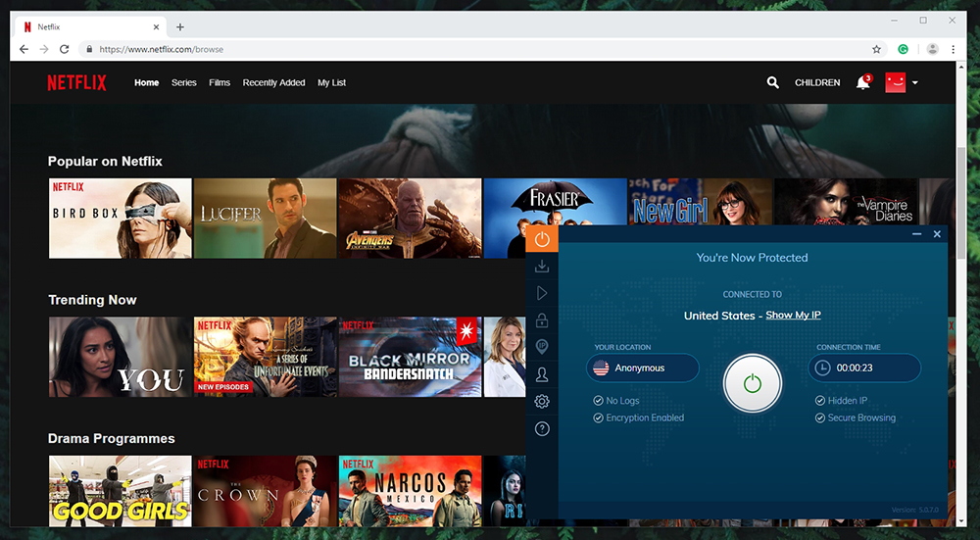
Task: Open My List in Netflix
Action: click(x=331, y=82)
